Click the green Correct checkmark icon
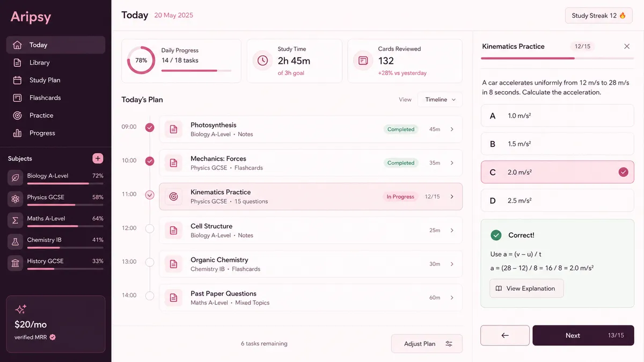Screen dimensions: 644x362 click(x=496, y=235)
